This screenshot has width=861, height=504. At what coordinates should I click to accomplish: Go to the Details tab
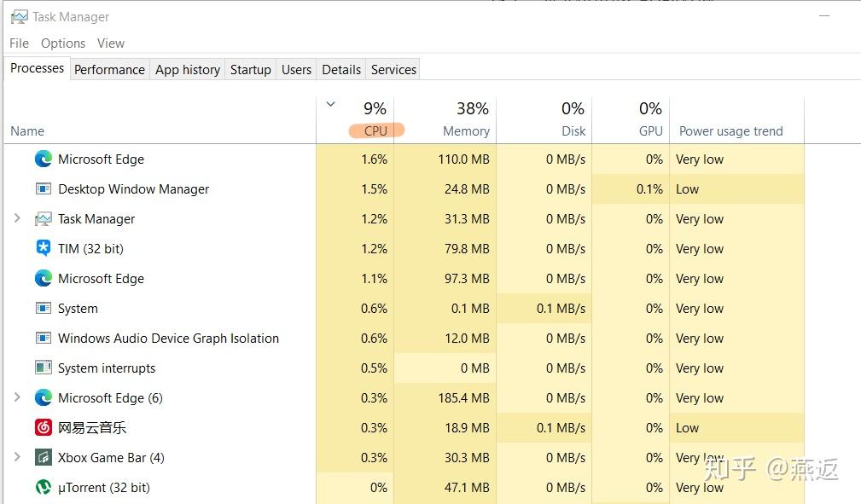[x=341, y=70]
